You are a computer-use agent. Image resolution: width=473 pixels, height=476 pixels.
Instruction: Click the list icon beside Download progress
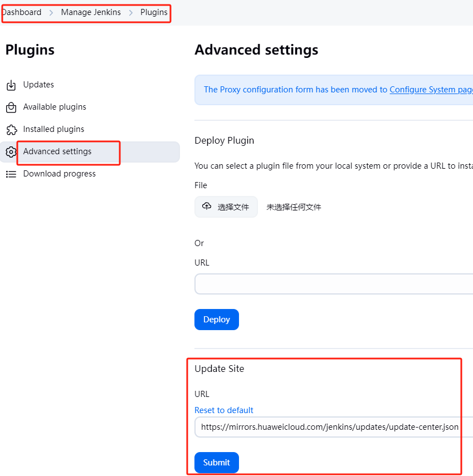click(x=10, y=174)
